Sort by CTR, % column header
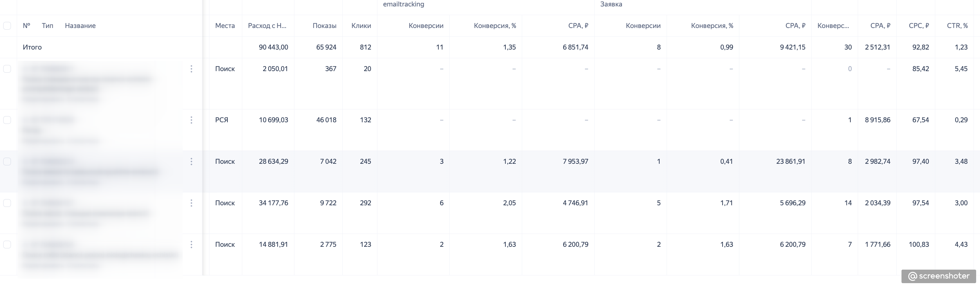 point(957,25)
